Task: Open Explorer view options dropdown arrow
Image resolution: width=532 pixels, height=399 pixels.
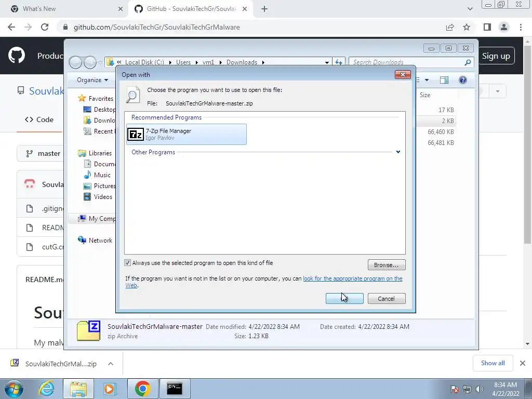Action: [427, 80]
